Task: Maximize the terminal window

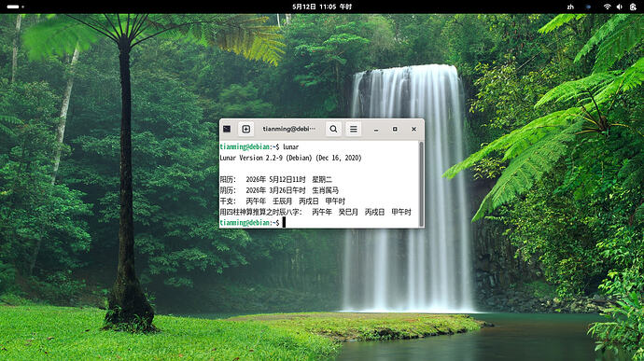Action: click(395, 129)
